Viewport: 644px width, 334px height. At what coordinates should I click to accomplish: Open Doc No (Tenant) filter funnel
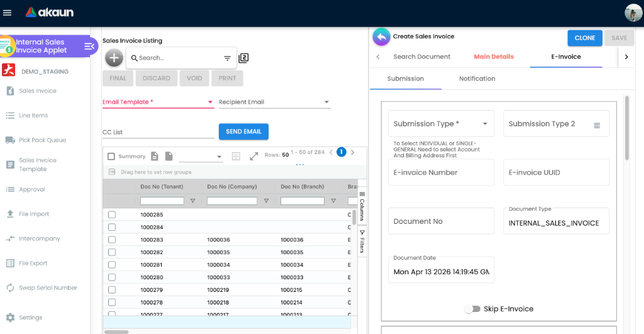coord(192,201)
